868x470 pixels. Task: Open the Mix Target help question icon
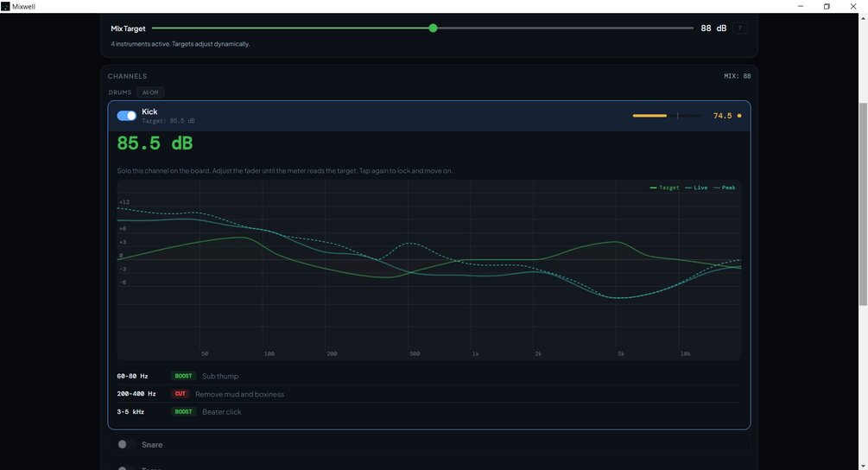coord(739,29)
